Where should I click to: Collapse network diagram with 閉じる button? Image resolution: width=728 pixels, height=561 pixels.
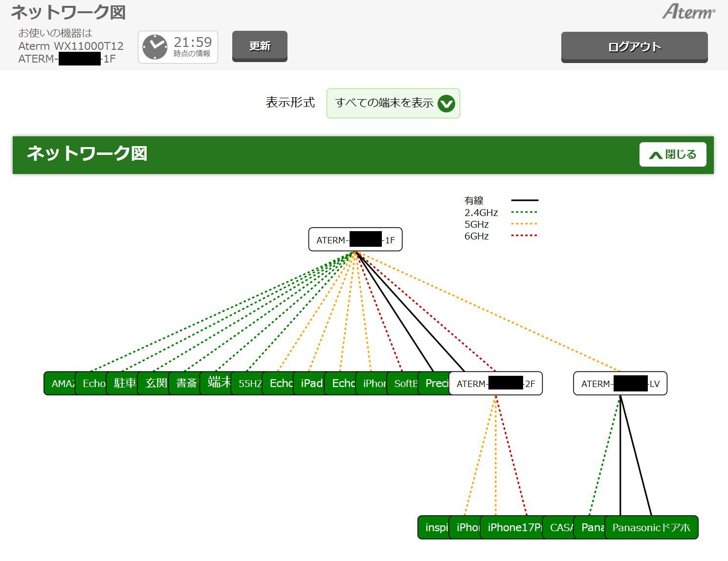672,154
